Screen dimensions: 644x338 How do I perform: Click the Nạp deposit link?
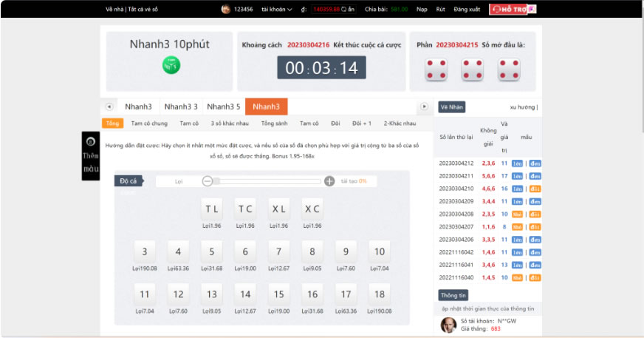[x=422, y=9]
